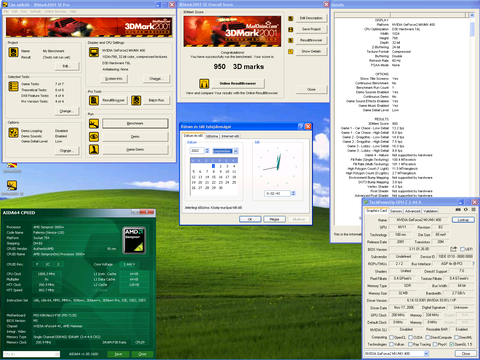The image size is (480, 360).
Task: Click the icon beside the Batch Run button
Action: point(136,100)
